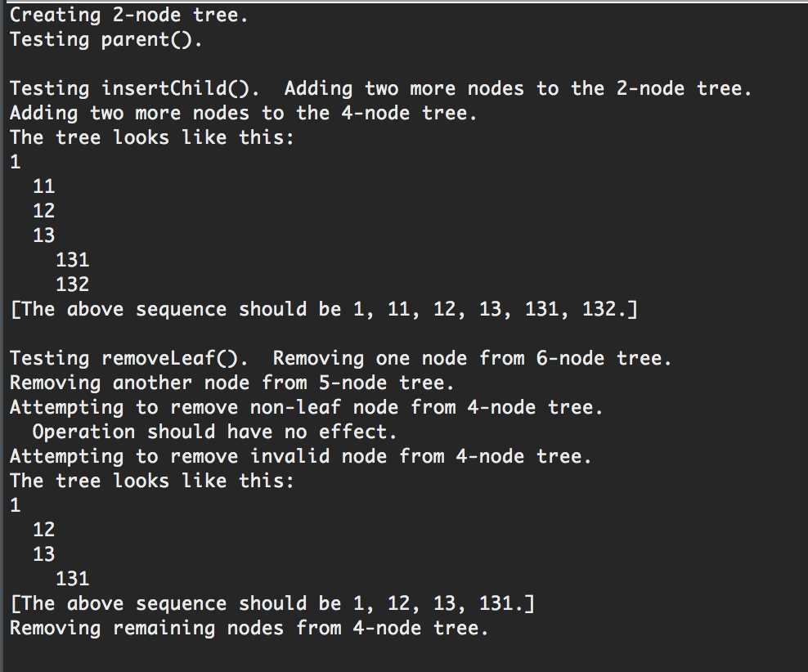Click the expected sequence line ending "131, 132.]"
808x672 pixels.
pos(324,309)
